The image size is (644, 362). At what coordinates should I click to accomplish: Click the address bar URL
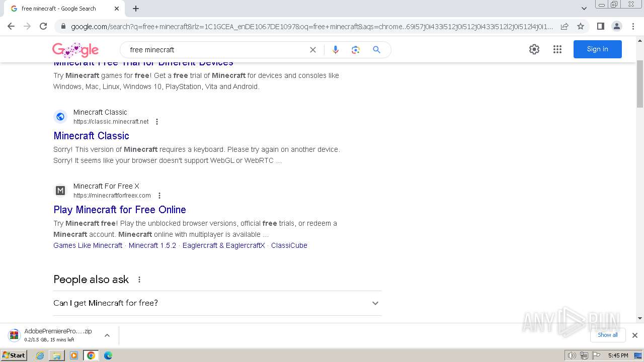coord(312,26)
